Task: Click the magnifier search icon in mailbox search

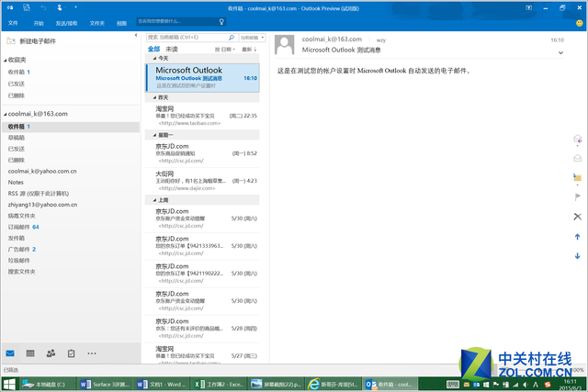Action: [x=232, y=38]
